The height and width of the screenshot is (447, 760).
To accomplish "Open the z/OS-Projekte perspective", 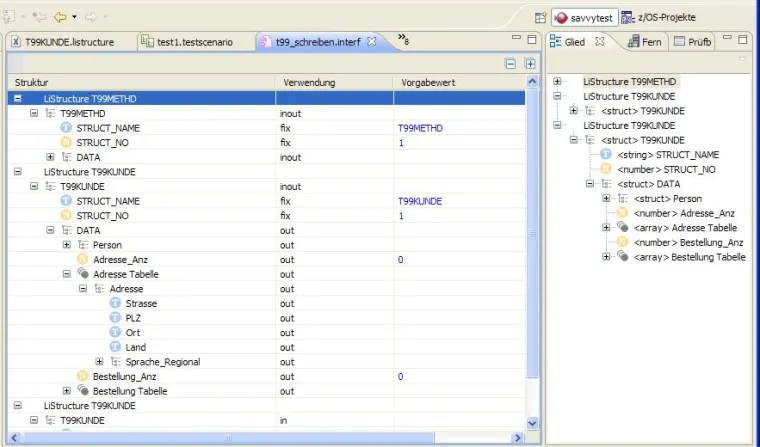I will point(660,17).
